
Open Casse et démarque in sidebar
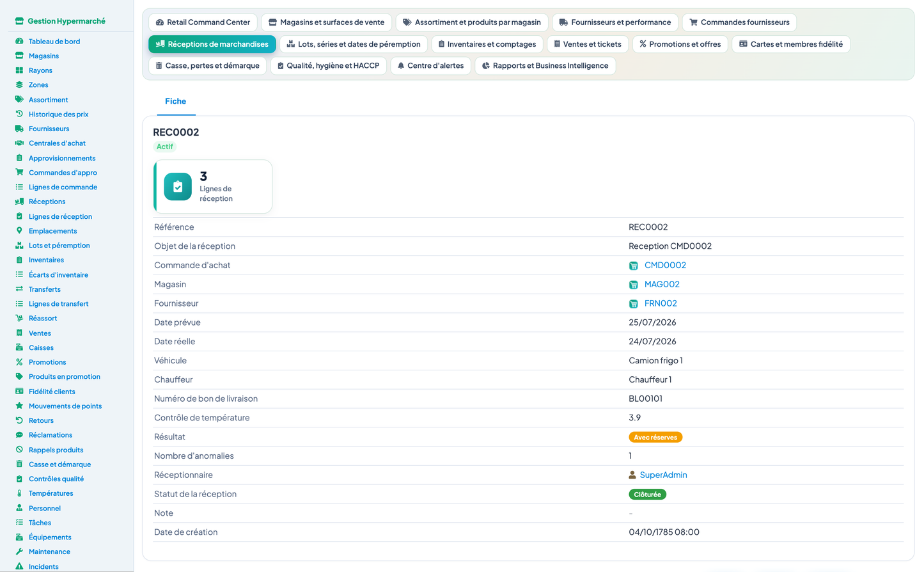[x=59, y=465]
